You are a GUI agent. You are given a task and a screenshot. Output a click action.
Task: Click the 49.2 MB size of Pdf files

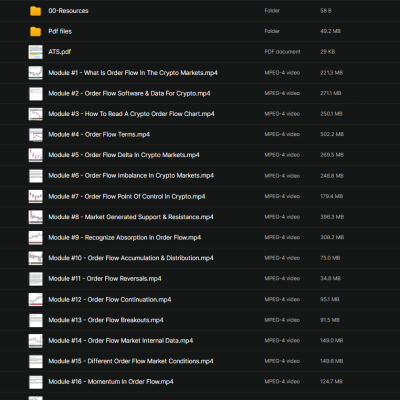tap(330, 31)
